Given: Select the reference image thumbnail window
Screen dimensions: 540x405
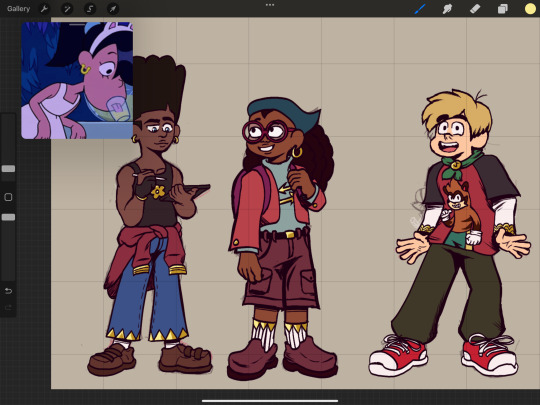Looking at the screenshot, I should pyautogui.click(x=77, y=81).
